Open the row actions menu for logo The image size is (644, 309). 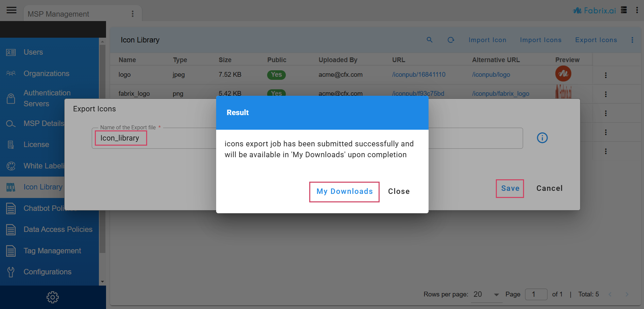(606, 75)
